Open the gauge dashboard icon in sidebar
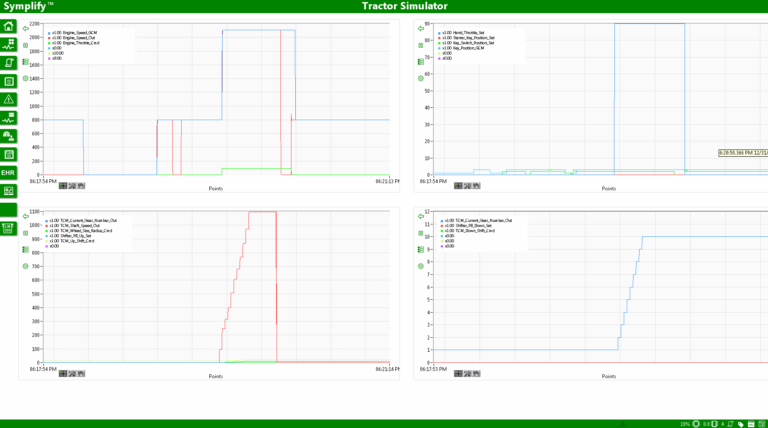This screenshot has height=428, width=768. point(8,136)
